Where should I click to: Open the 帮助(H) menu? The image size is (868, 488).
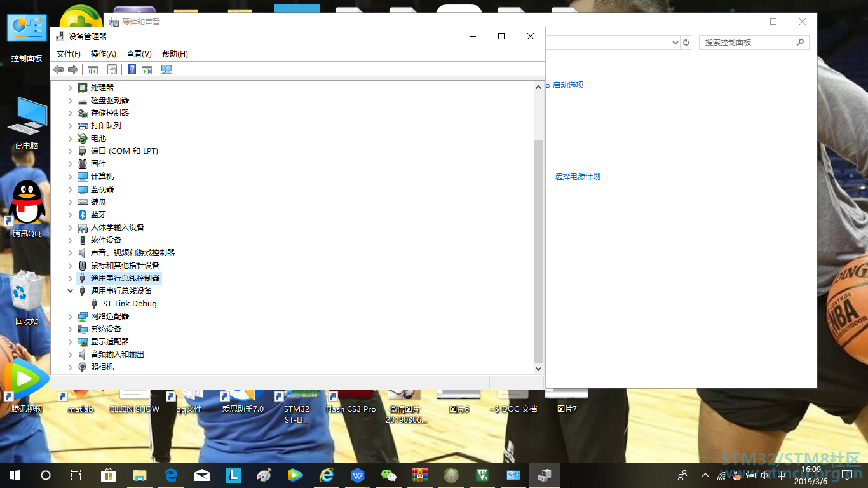click(x=175, y=54)
